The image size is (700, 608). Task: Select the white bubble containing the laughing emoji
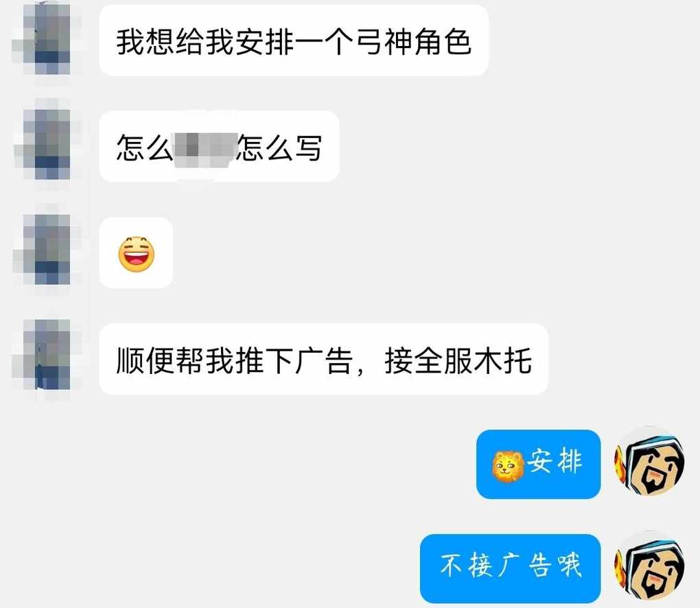136,253
